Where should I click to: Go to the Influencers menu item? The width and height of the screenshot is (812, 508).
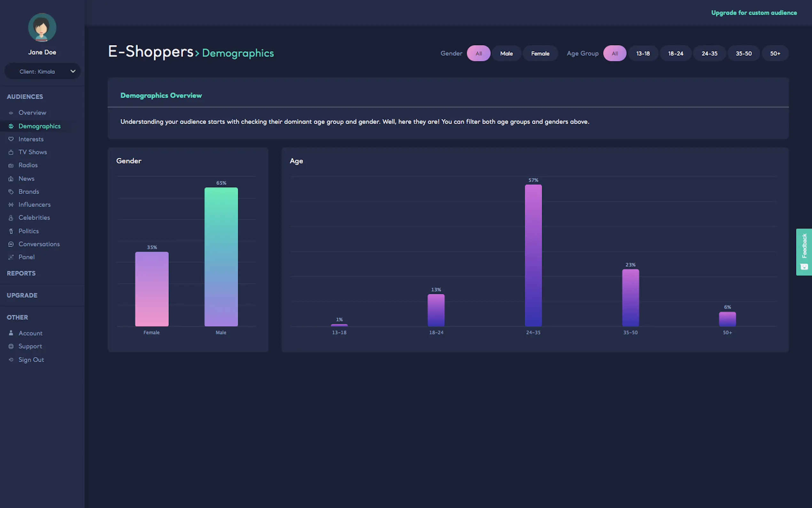coord(34,205)
